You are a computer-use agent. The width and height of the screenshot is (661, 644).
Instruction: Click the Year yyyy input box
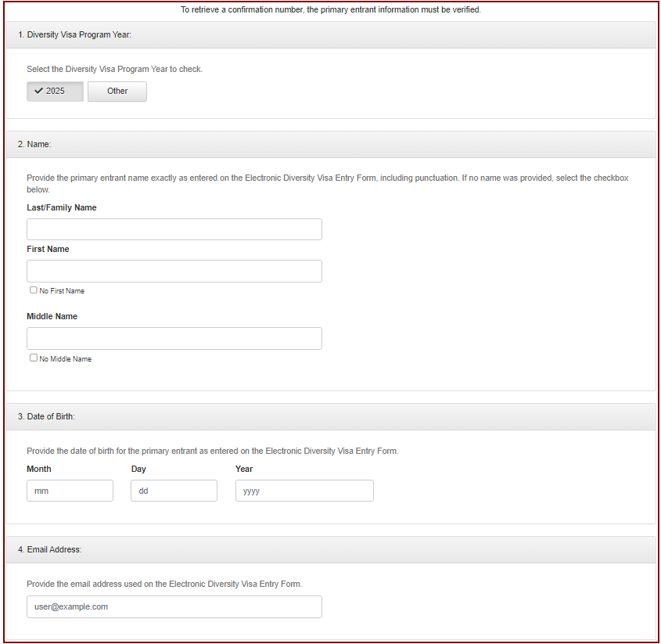[x=304, y=491]
